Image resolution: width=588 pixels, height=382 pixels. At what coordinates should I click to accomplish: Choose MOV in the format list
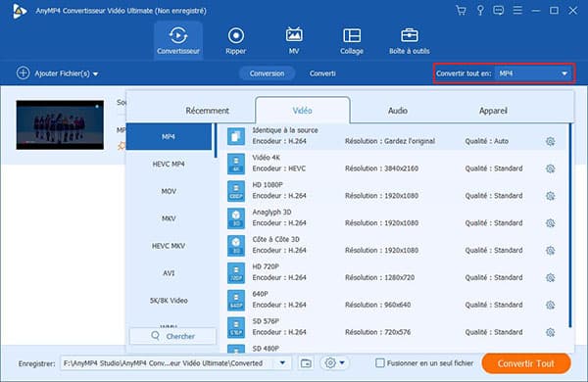click(169, 191)
